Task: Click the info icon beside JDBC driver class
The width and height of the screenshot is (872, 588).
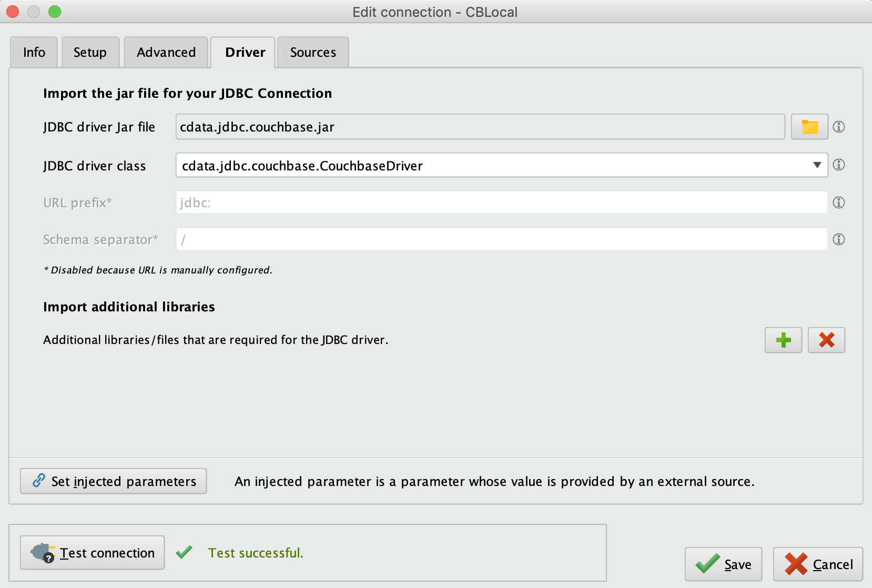Action: click(x=839, y=165)
